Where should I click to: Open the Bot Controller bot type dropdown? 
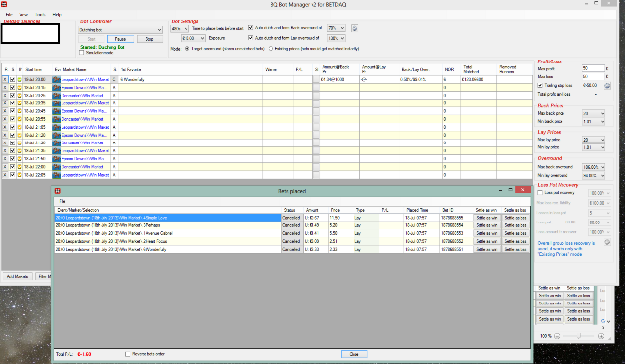point(120,30)
